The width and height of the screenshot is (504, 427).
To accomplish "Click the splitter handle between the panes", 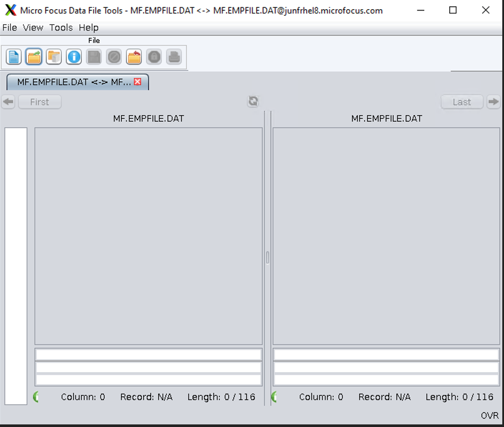I will click(x=267, y=258).
